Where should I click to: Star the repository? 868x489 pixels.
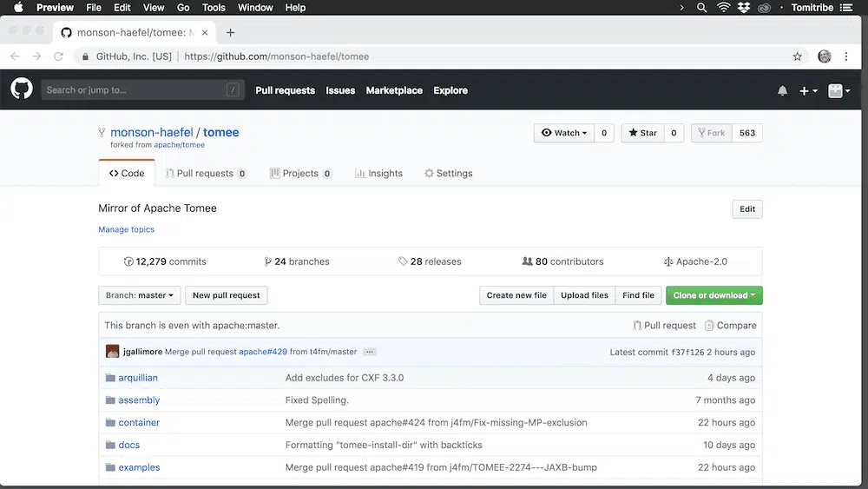pyautogui.click(x=642, y=133)
